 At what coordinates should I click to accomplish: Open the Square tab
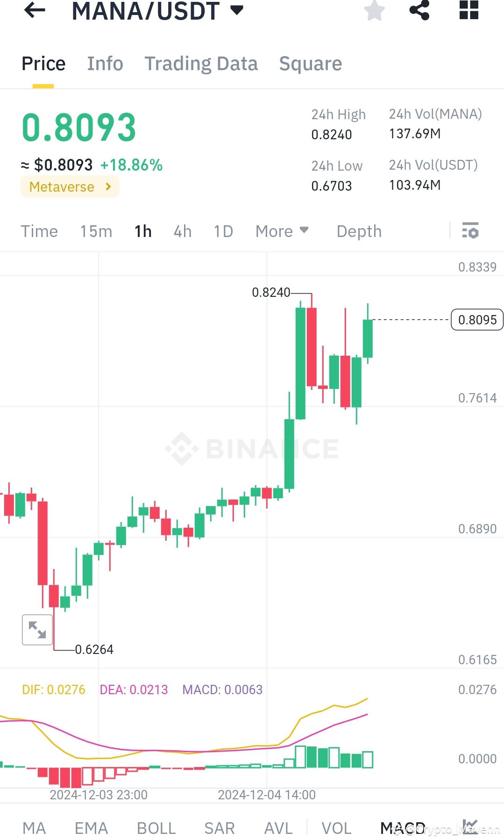[x=310, y=64]
